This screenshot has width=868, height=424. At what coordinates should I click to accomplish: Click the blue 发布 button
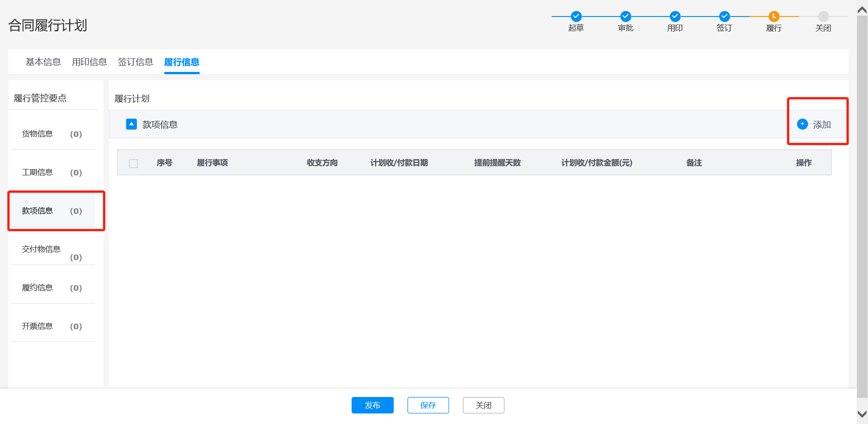point(372,405)
